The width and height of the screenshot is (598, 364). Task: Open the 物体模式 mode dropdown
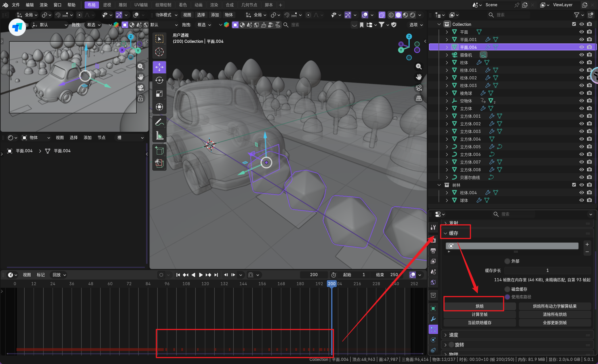[166, 15]
